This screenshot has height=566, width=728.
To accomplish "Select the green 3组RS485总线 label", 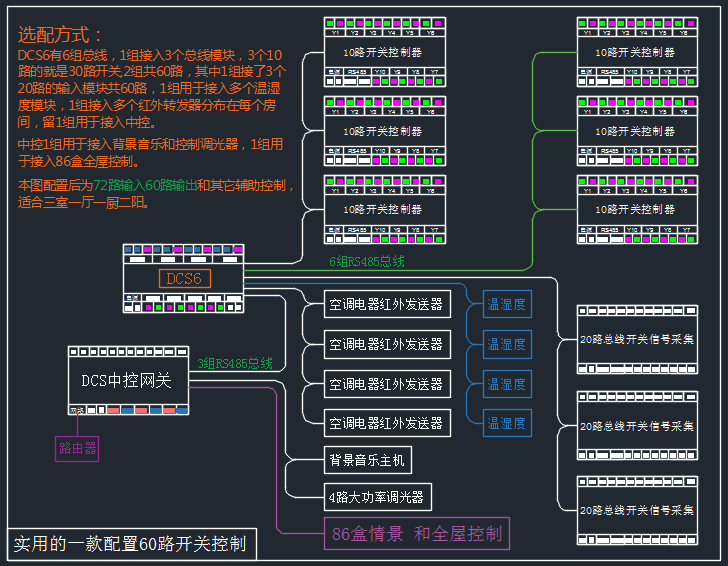I will (235, 363).
